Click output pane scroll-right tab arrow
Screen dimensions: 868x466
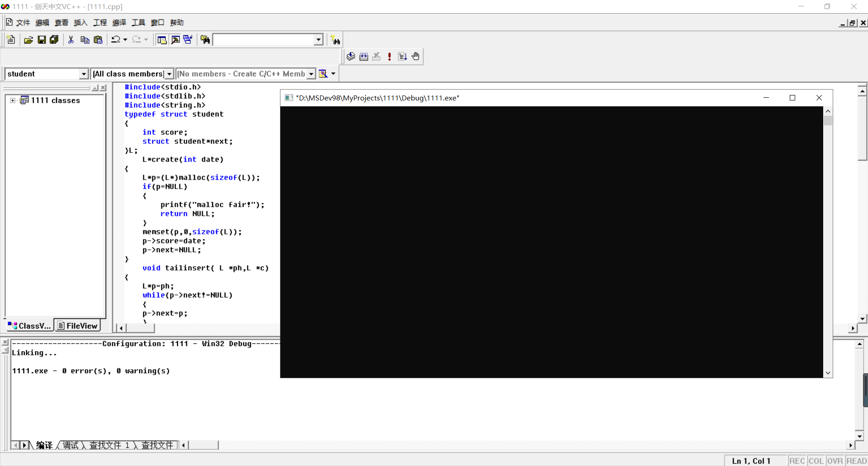pyautogui.click(x=25, y=445)
